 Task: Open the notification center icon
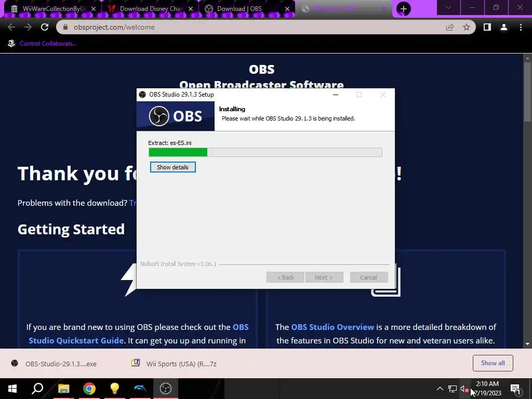tap(515, 389)
